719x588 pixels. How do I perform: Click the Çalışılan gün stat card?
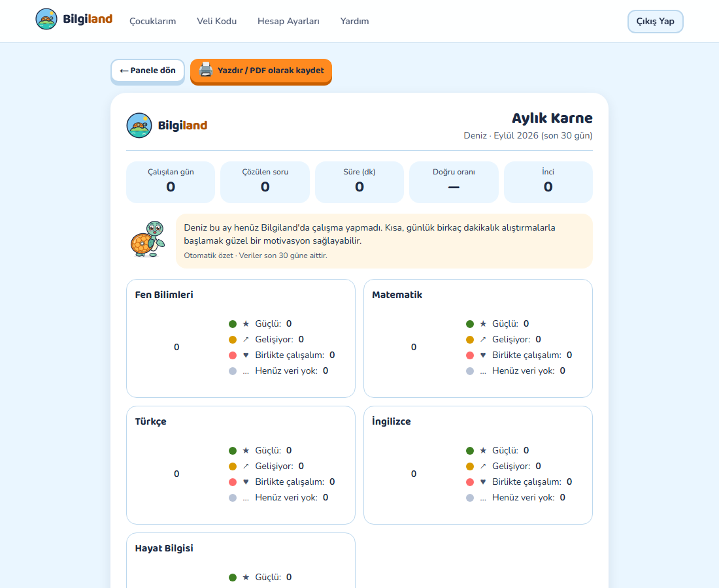[x=171, y=182]
